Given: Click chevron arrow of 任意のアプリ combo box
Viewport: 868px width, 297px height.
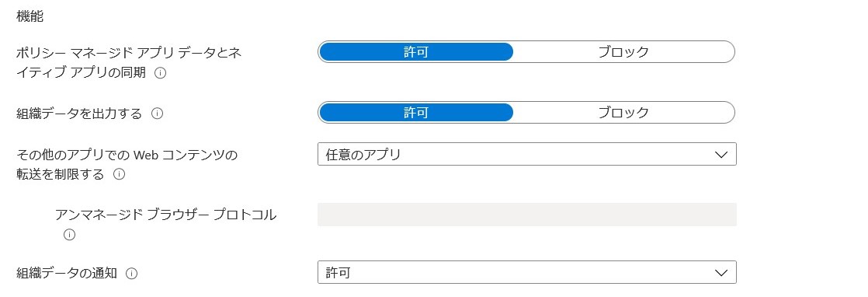Looking at the screenshot, I should coord(720,155).
